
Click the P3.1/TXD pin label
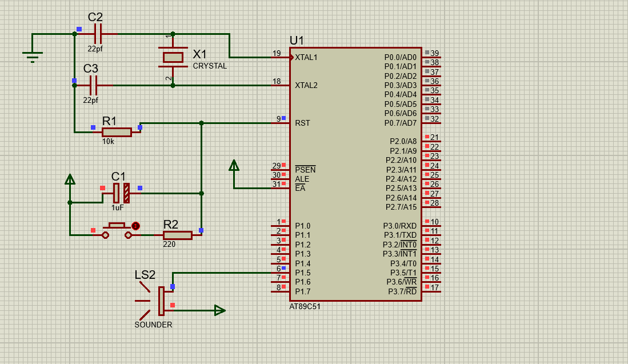[400, 235]
